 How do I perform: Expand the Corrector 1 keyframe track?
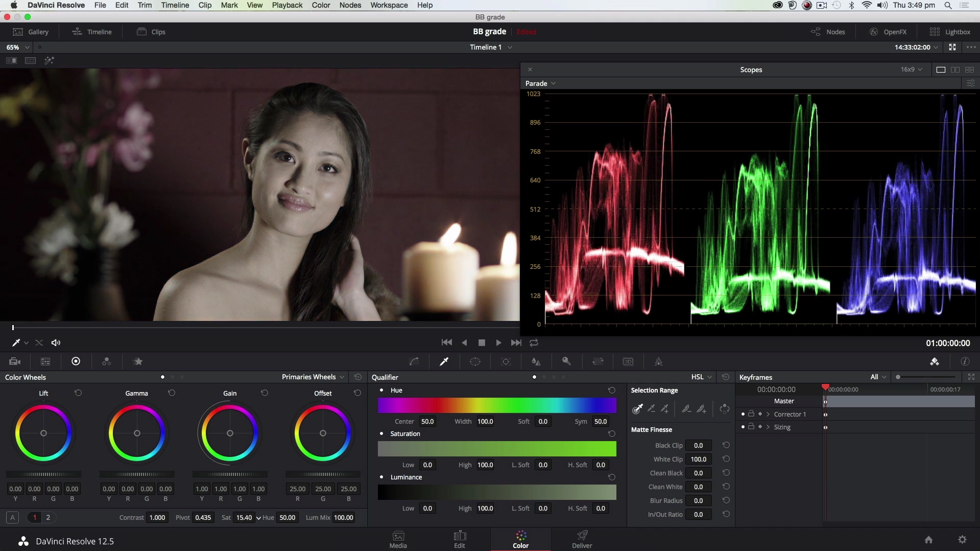pos(768,414)
